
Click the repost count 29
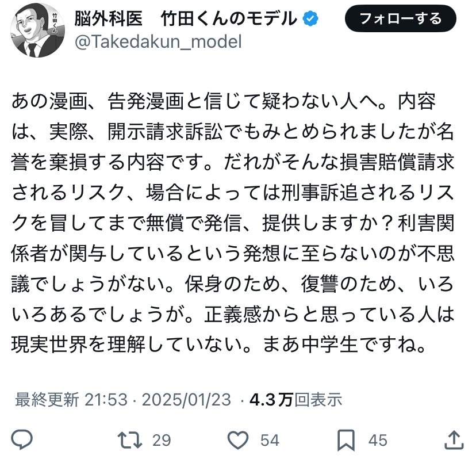coord(162,441)
